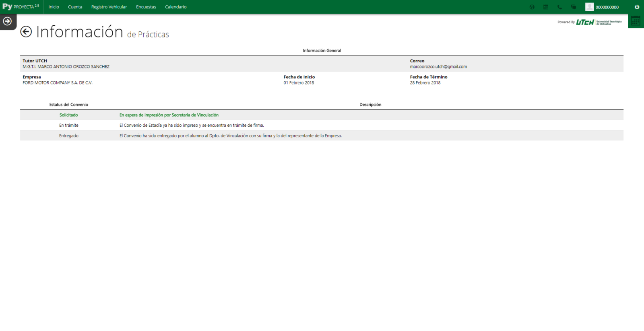Click the Proyecta Py logo
Screen dimensions: 644x331
(x=21, y=7)
